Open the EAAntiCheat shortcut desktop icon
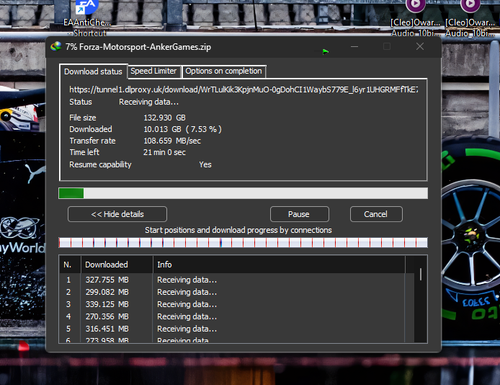The image size is (500, 385). [x=86, y=17]
